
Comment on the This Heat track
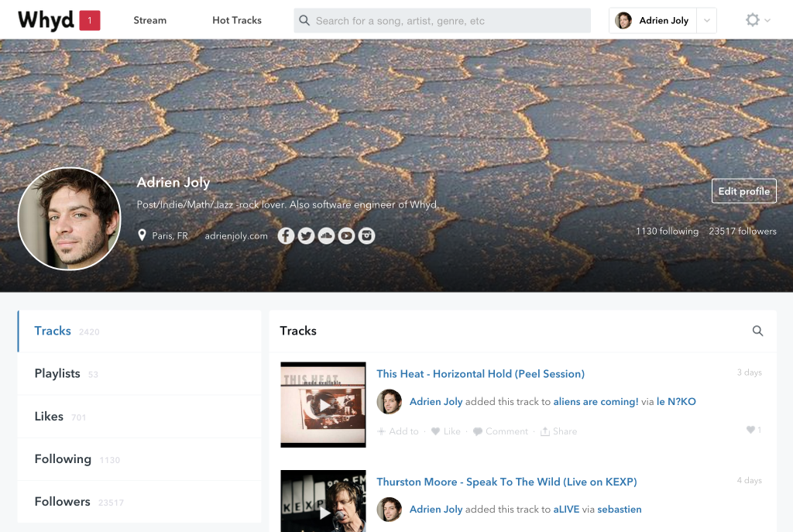pyautogui.click(x=501, y=431)
